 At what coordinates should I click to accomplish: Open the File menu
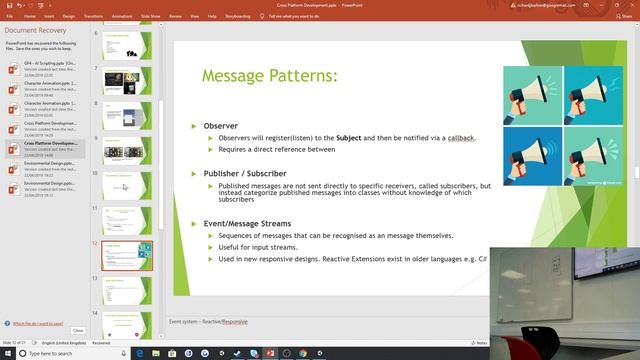click(x=9, y=16)
